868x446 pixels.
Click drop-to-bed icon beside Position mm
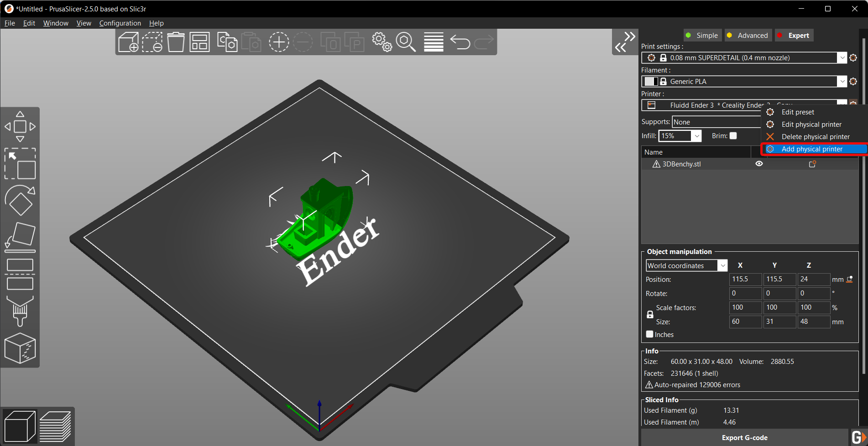click(850, 279)
